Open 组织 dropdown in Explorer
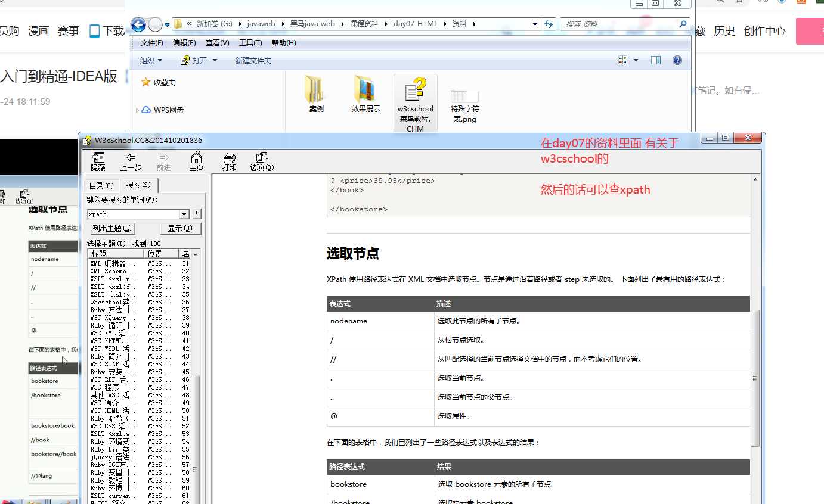This screenshot has height=504, width=824. pos(151,60)
